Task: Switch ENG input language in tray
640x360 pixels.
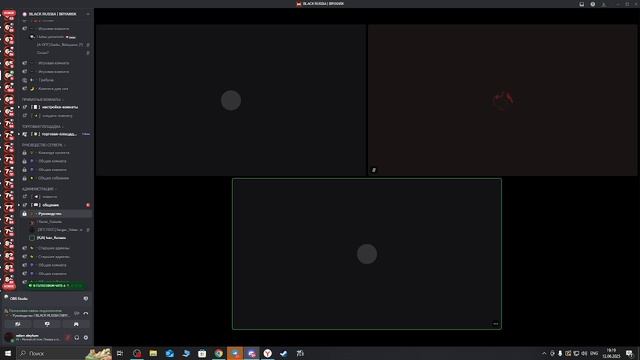Action: [594, 353]
